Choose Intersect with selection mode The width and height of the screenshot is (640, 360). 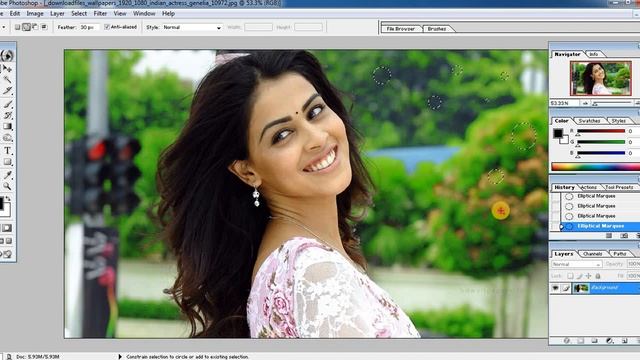[x=44, y=27]
